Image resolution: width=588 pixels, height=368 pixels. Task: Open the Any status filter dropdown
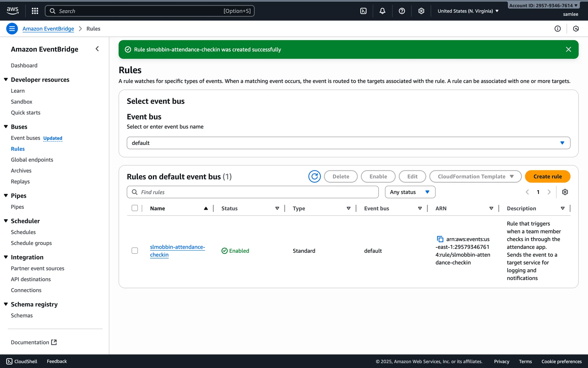tap(410, 192)
